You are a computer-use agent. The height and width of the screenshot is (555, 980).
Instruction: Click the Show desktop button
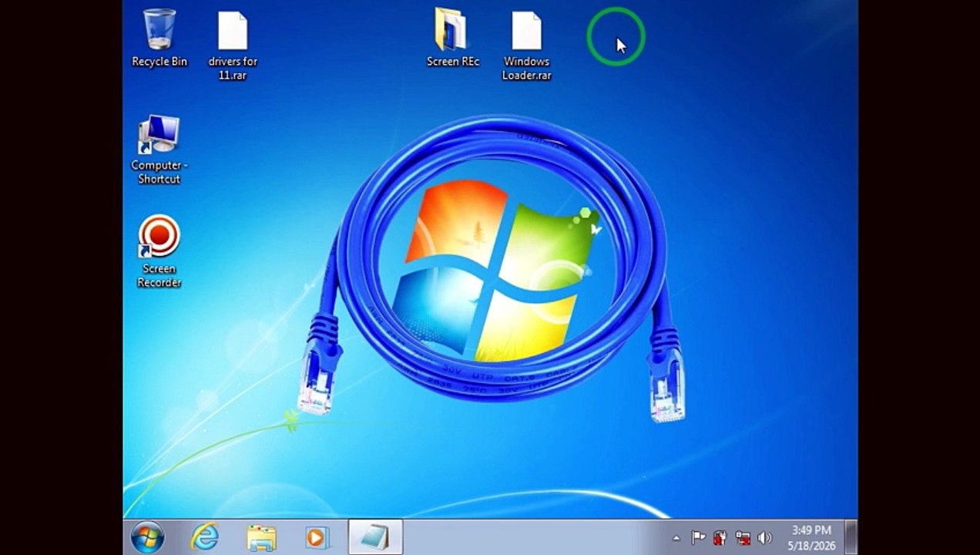pyautogui.click(x=851, y=536)
